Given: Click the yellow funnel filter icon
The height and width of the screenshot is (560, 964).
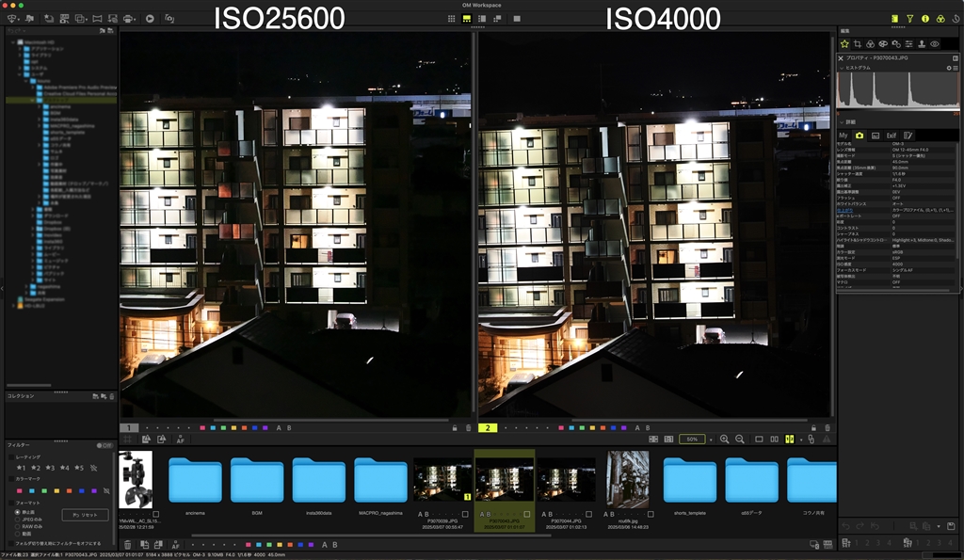Looking at the screenshot, I should pyautogui.click(x=910, y=19).
